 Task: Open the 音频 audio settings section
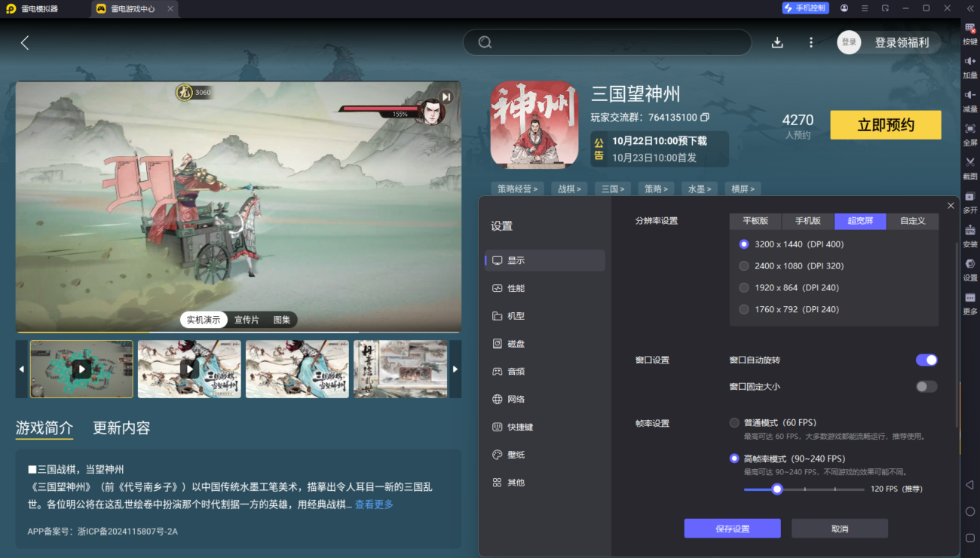click(x=518, y=371)
